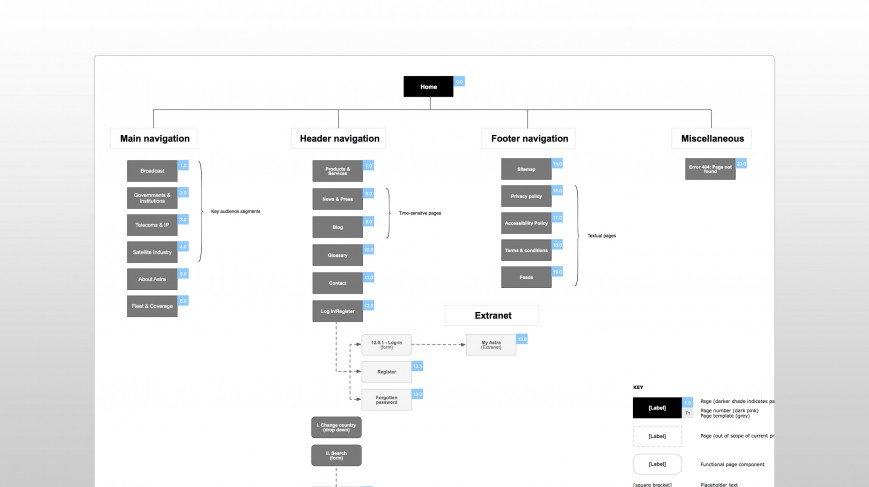The height and width of the screenshot is (487, 869).
Task: Click the Error 404 Page not found box
Action: 710,169
